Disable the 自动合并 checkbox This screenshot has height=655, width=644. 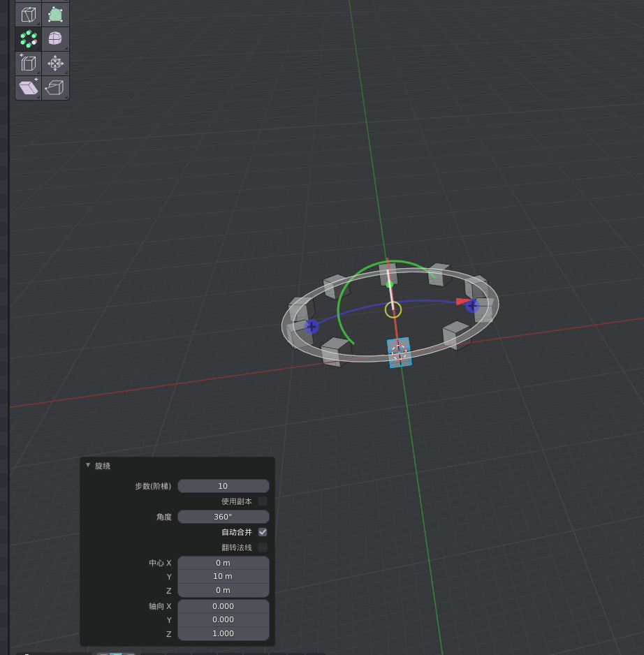[x=263, y=532]
